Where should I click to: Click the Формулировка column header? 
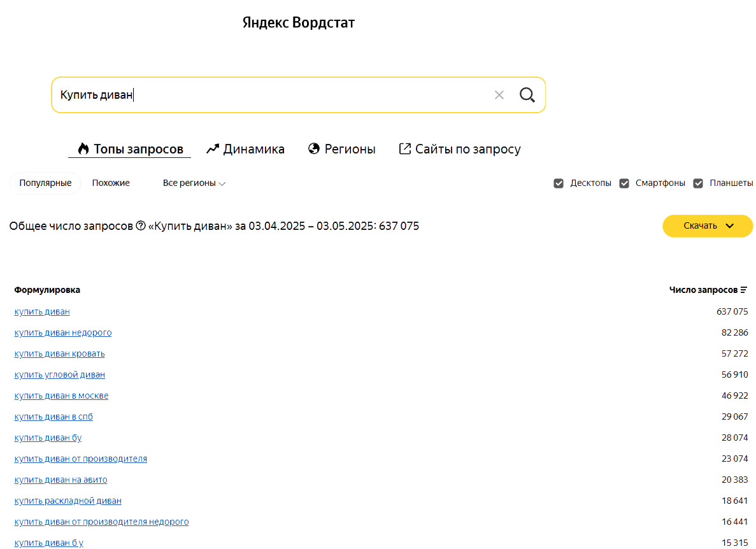pyautogui.click(x=47, y=290)
